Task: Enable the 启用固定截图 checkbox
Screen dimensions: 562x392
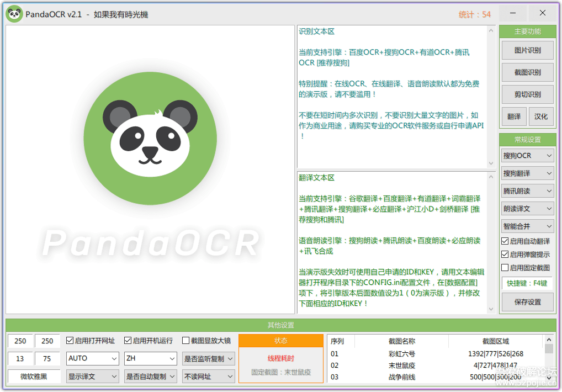Action: tap(505, 268)
